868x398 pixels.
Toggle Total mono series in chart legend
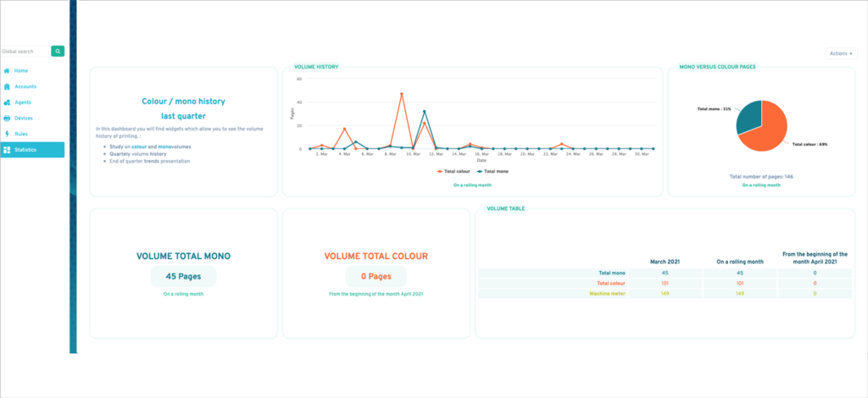[x=492, y=171]
